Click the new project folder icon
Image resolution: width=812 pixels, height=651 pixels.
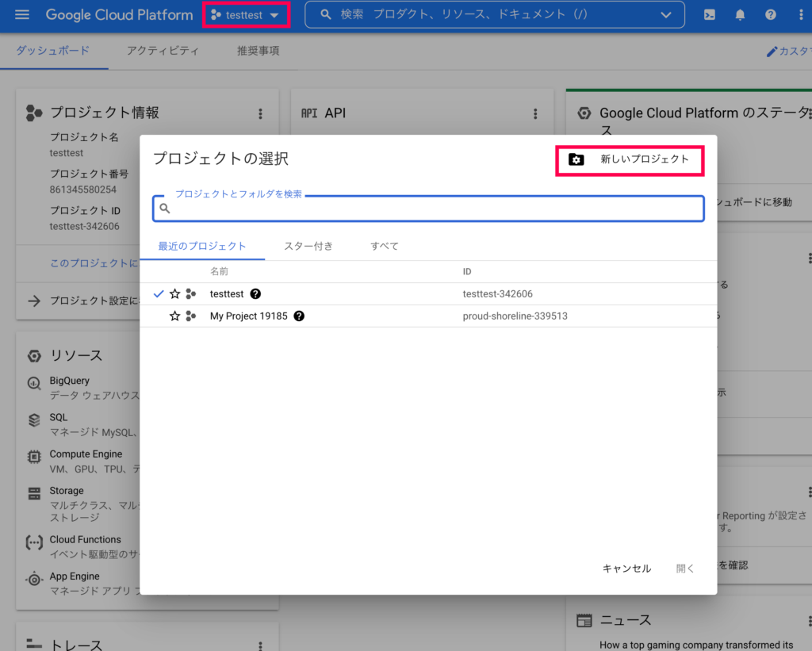point(576,159)
